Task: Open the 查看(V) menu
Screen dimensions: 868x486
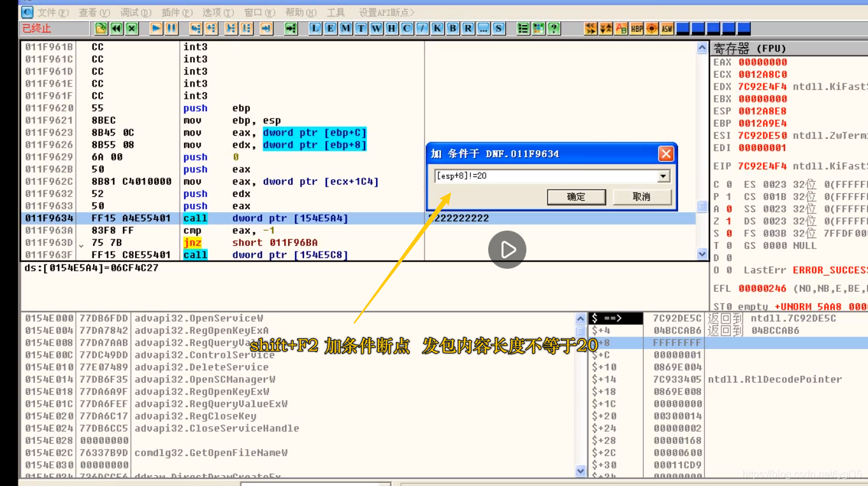Action: pos(94,12)
